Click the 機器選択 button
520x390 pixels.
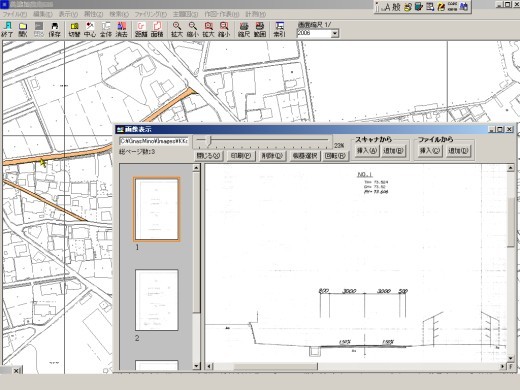pyautogui.click(x=305, y=156)
